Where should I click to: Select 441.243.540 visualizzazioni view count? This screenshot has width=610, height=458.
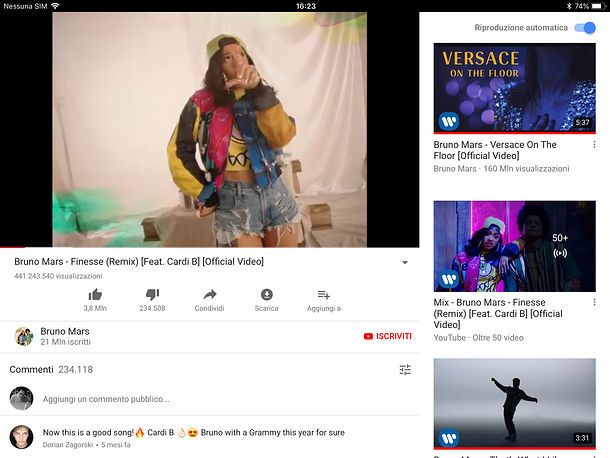coord(58,276)
